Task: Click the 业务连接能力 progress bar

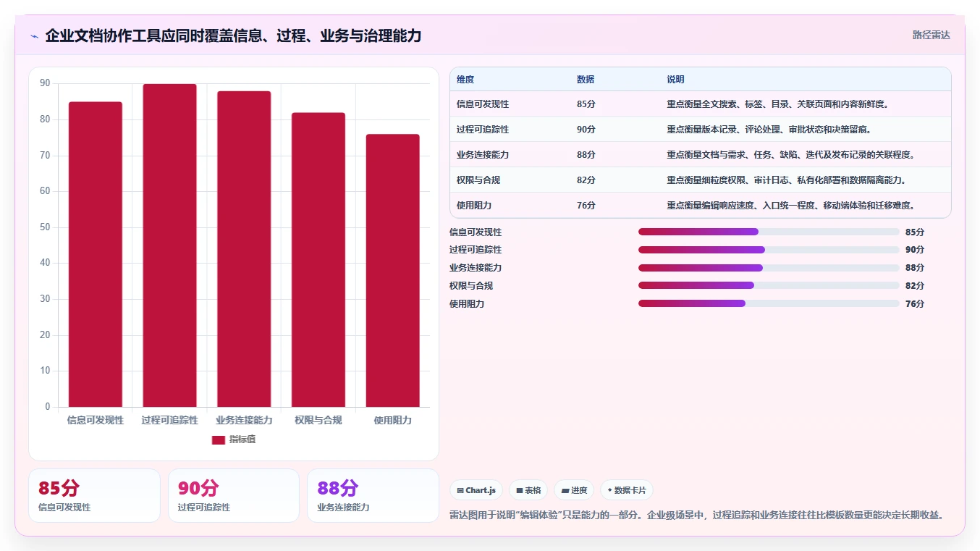Action: 769,268
